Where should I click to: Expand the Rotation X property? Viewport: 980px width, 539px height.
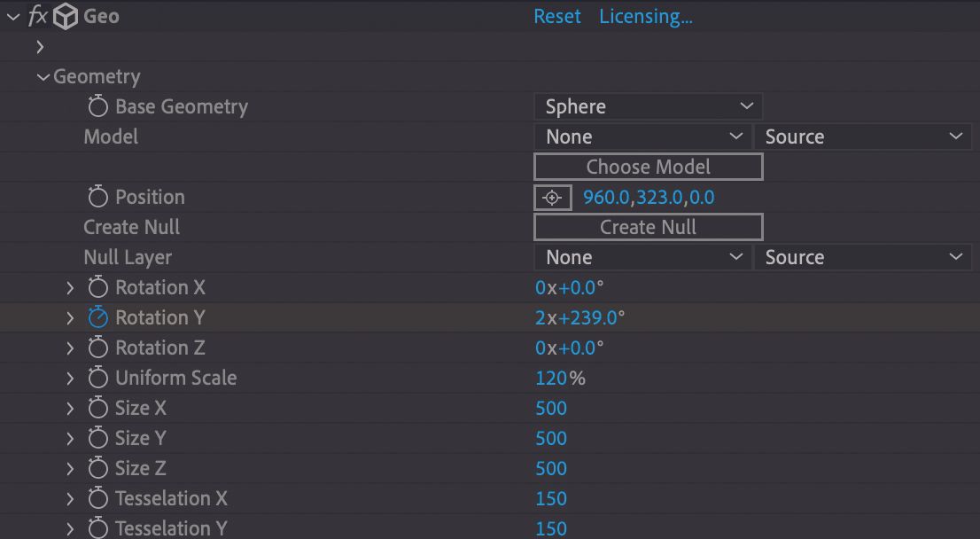(70, 286)
